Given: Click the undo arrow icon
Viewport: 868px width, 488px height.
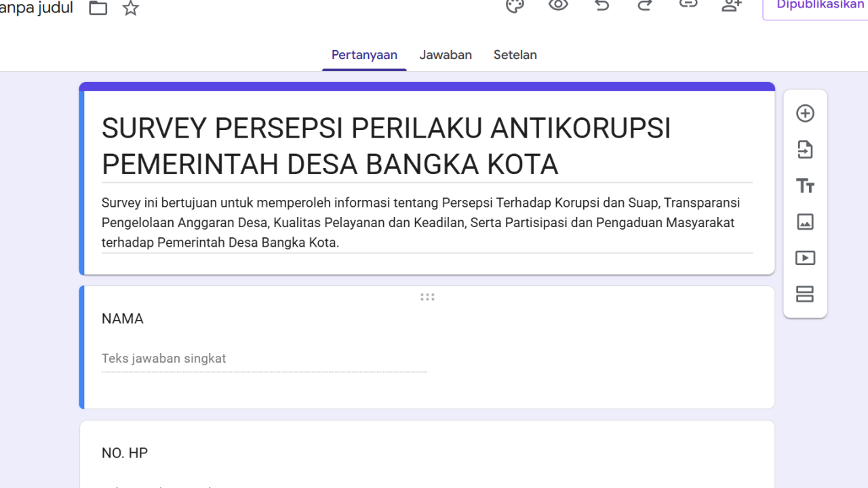Looking at the screenshot, I should pyautogui.click(x=601, y=5).
